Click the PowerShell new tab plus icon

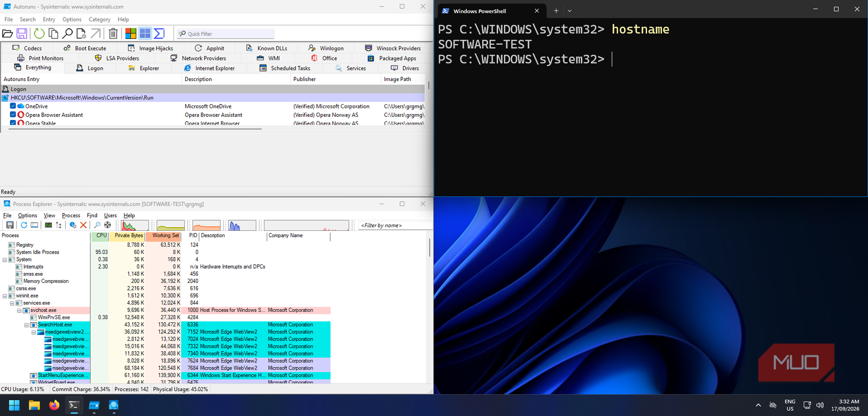click(556, 11)
